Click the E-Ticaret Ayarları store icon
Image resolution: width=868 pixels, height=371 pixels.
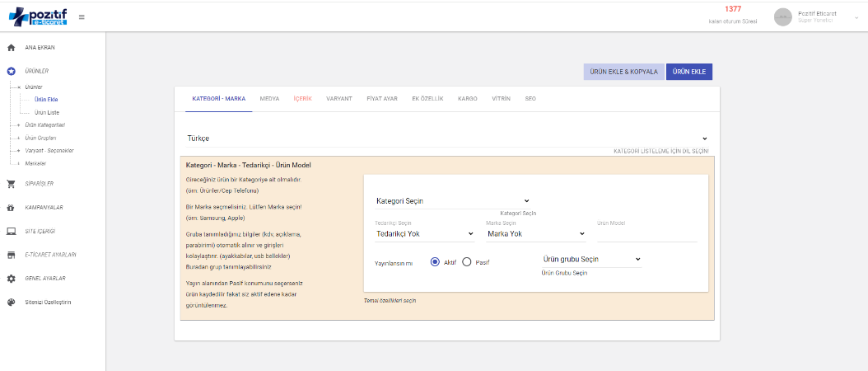[x=12, y=255]
